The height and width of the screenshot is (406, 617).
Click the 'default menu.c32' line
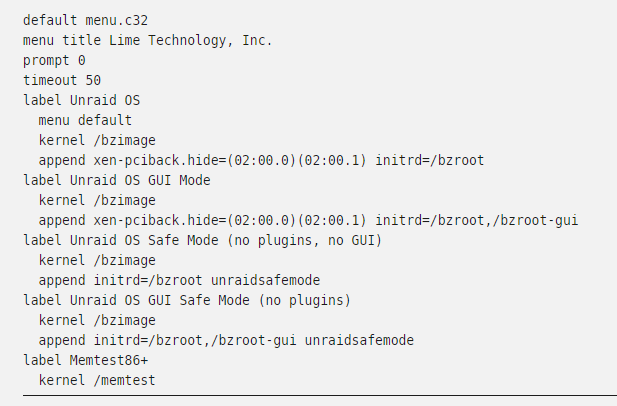(85, 20)
